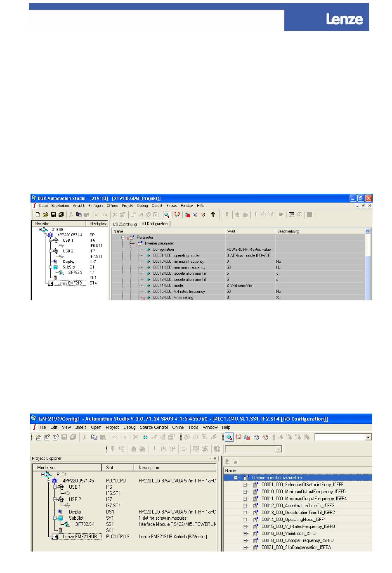Click the Cut scissors icon in lower toolbar
Image resolution: width=392 pixels, height=573 pixels.
(84, 437)
